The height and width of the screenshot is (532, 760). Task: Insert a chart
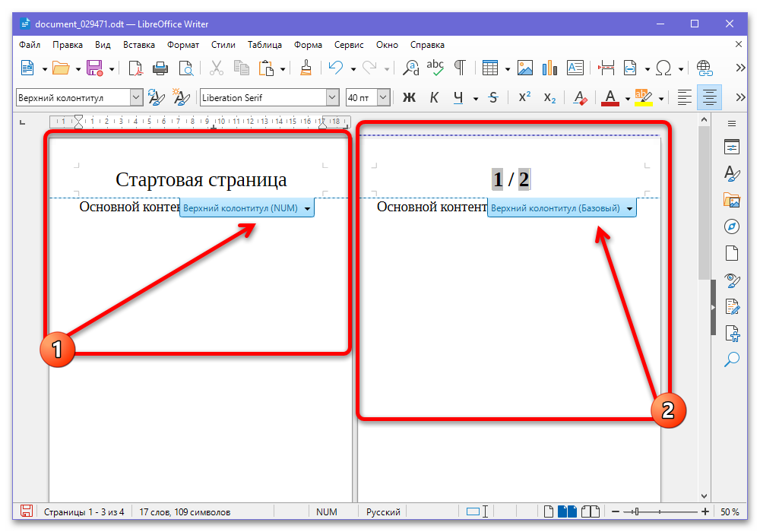pyautogui.click(x=549, y=68)
